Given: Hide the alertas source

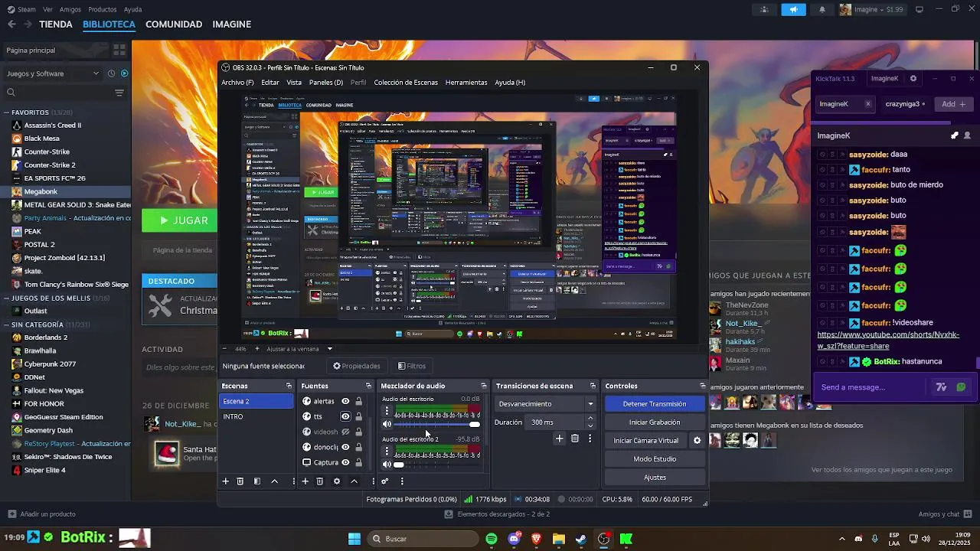Looking at the screenshot, I should click(345, 401).
